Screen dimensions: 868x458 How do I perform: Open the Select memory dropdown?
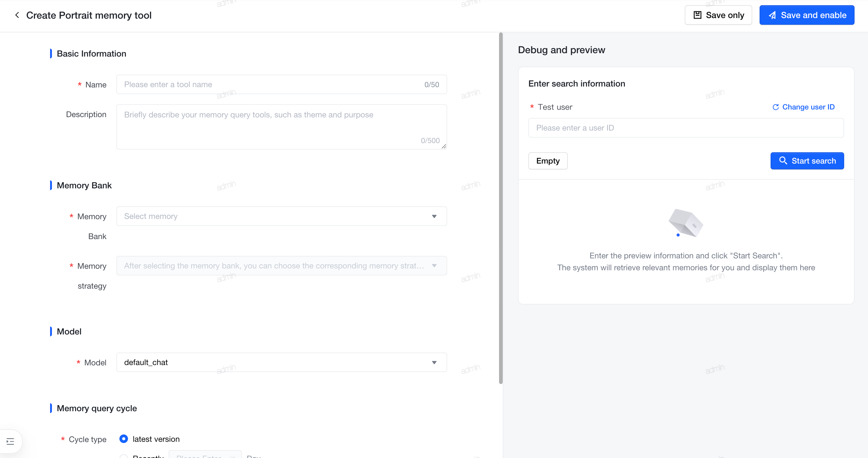pyautogui.click(x=282, y=216)
